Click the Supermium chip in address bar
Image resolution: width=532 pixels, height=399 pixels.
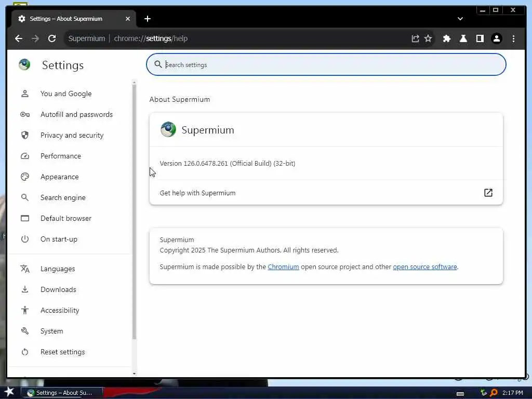pyautogui.click(x=87, y=38)
